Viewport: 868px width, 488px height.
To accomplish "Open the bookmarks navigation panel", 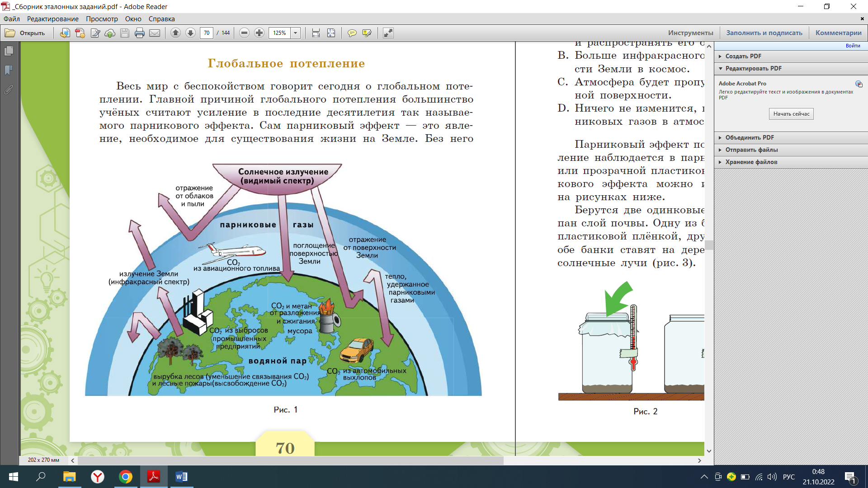I will pyautogui.click(x=9, y=70).
